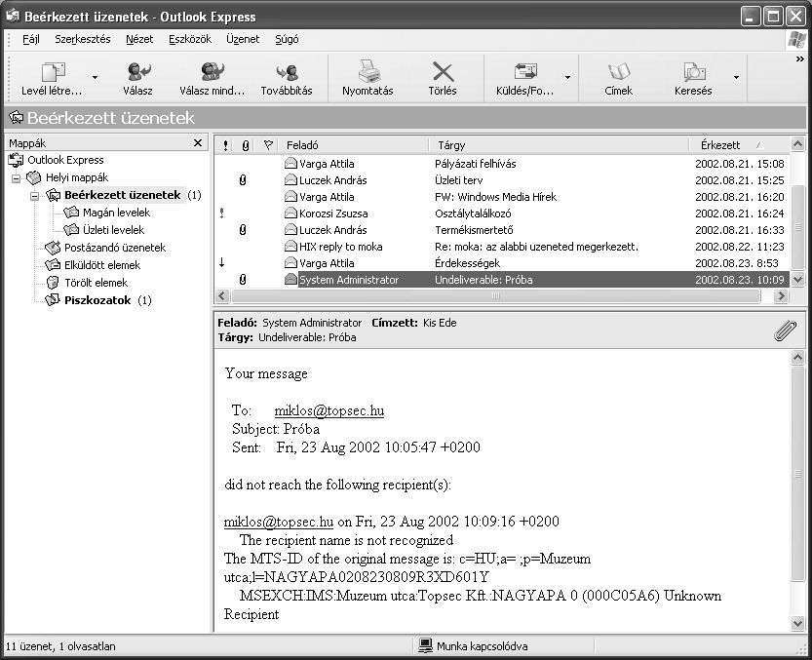Select the Undeliverable: Próba message row
The image size is (812, 660).
tap(502, 280)
